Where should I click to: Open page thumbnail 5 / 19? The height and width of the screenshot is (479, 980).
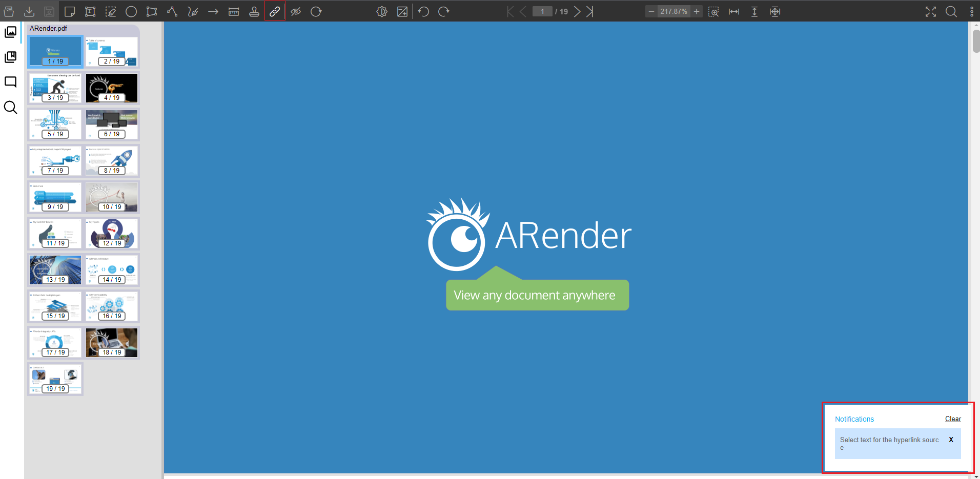pos(55,124)
